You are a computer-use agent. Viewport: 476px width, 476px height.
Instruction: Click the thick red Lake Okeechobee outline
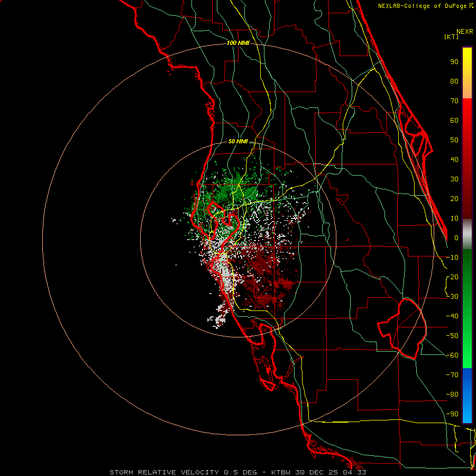click(404, 329)
